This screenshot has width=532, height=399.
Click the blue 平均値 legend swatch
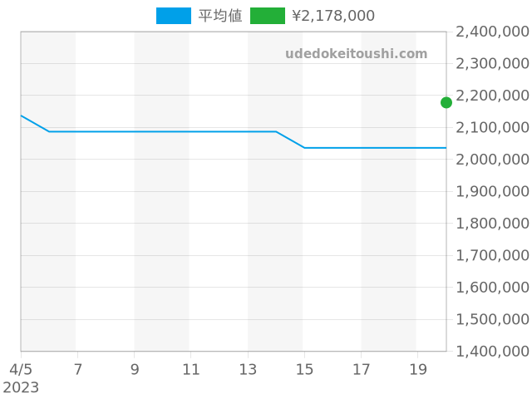point(173,16)
